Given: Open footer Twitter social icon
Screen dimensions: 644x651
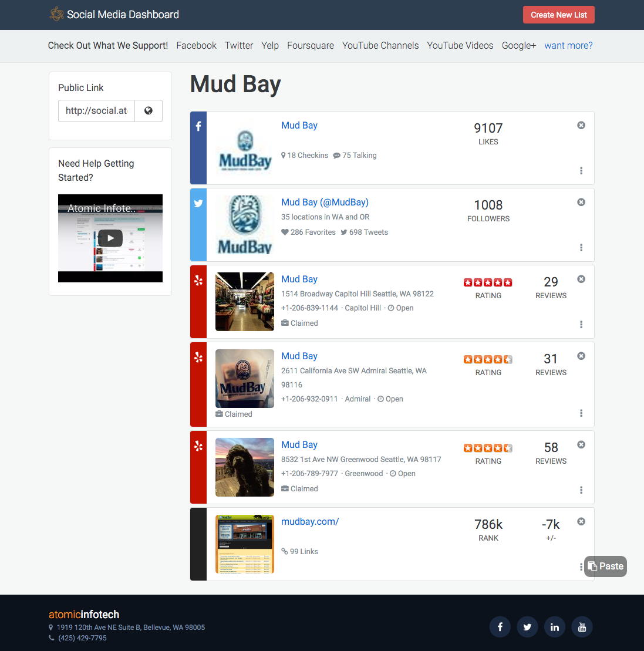Looking at the screenshot, I should [527, 627].
